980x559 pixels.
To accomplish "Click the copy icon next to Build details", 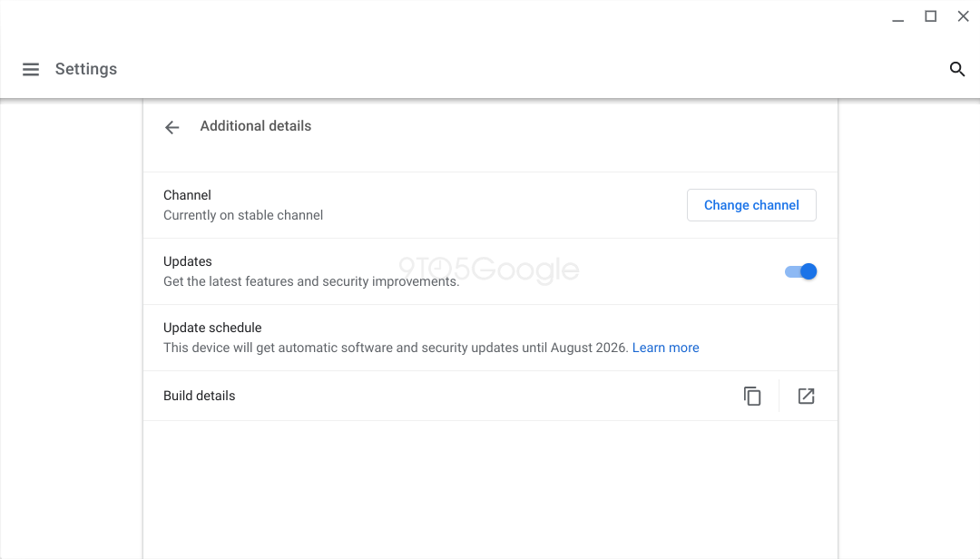I will (752, 396).
